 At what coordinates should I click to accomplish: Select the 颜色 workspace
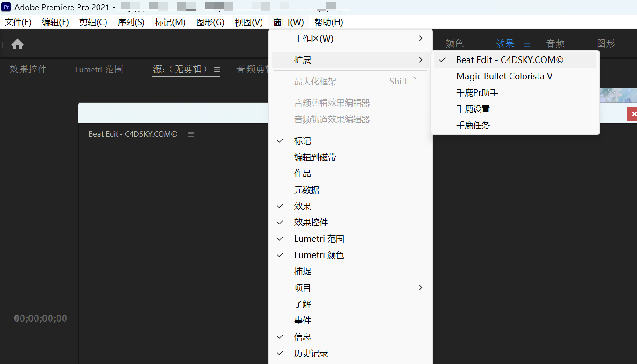point(453,43)
